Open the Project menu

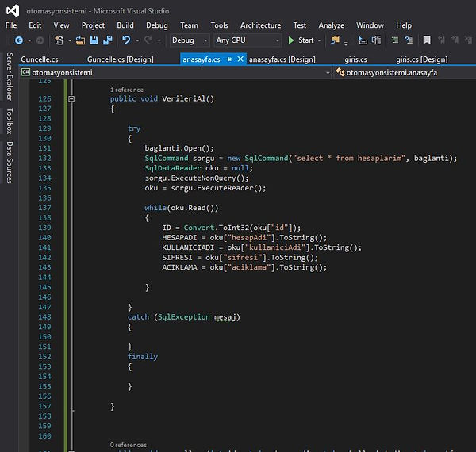pos(93,25)
